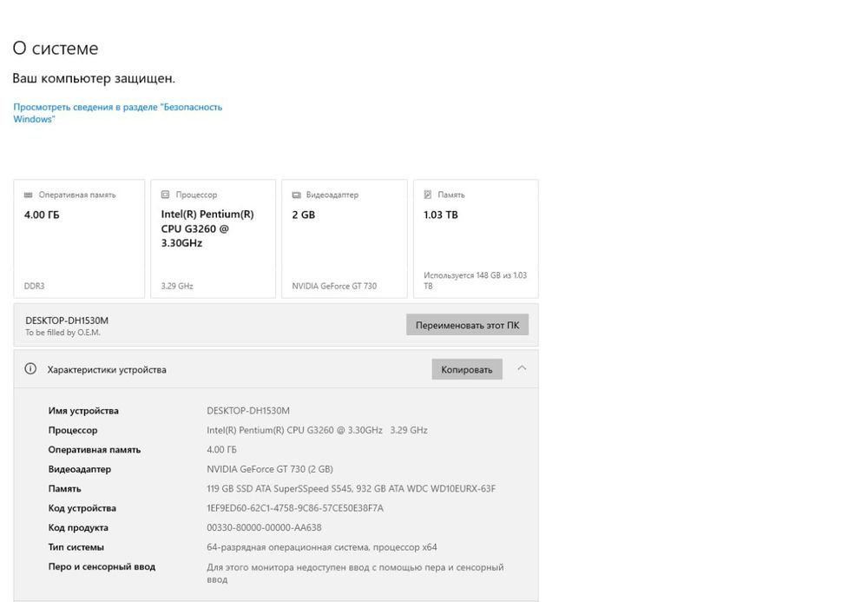Click the Код устройства value 1EF9ED60
Viewport: 868px width, 602px height.
click(x=294, y=508)
